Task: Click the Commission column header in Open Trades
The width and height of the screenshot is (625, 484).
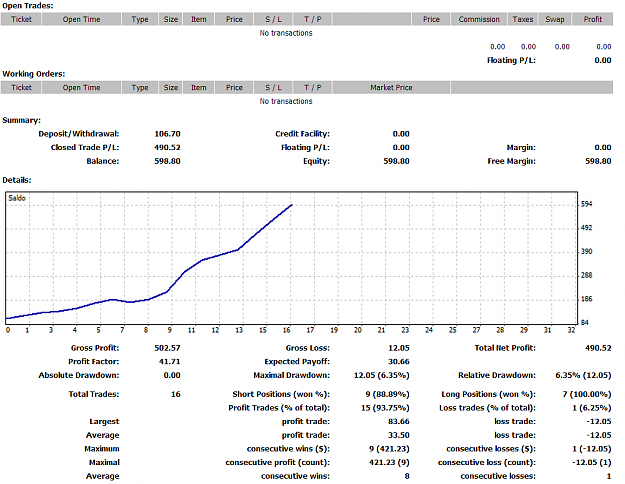Action: (x=479, y=19)
